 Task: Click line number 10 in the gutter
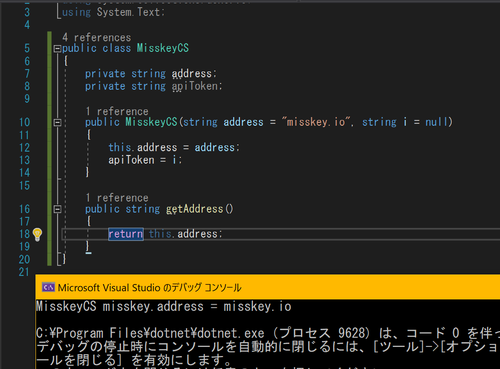pyautogui.click(x=24, y=122)
